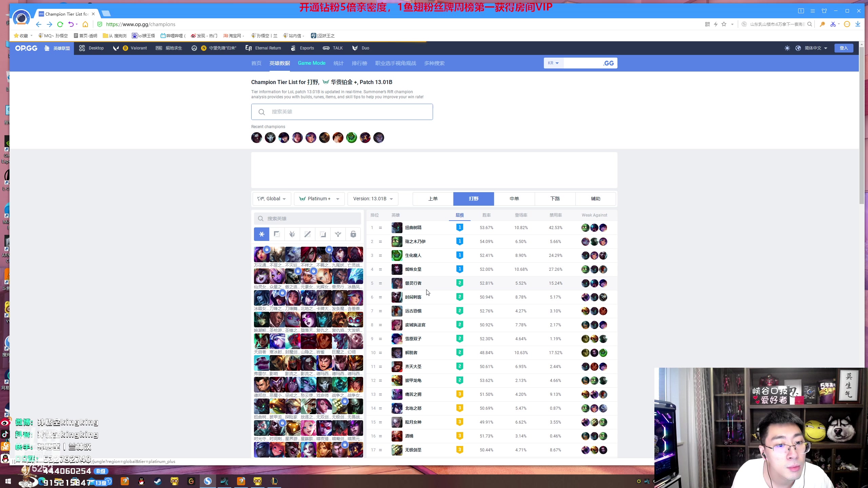Filter champion list by mid lane icon
The width and height of the screenshot is (868, 488).
[307, 234]
